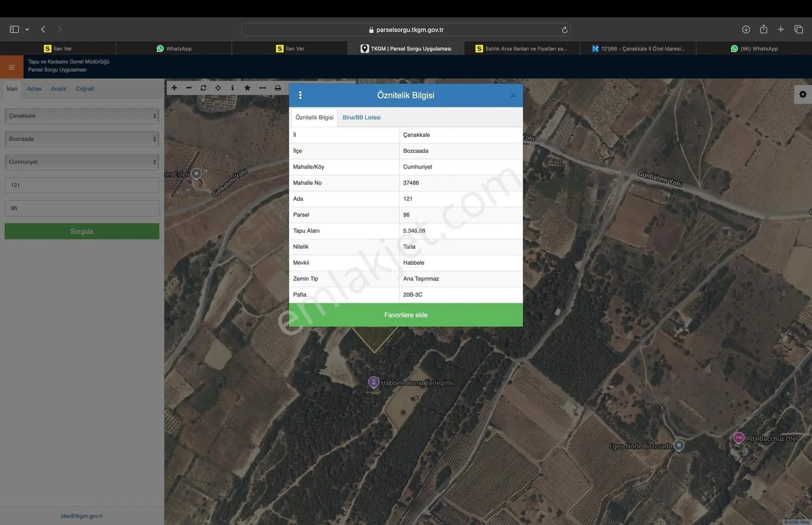
Task: Select the Öznitelik Bilgisi tab
Action: 314,117
